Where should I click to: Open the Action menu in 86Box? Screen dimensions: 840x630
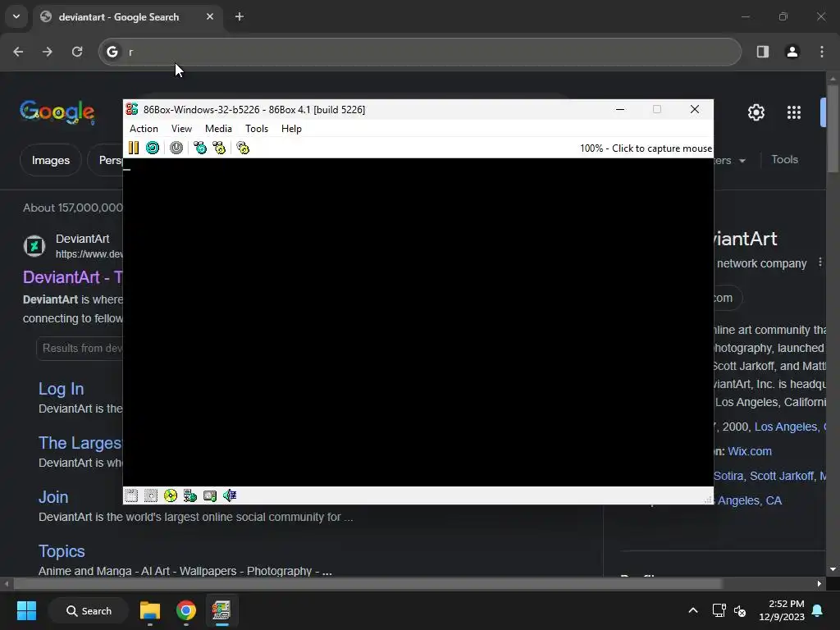coord(144,129)
